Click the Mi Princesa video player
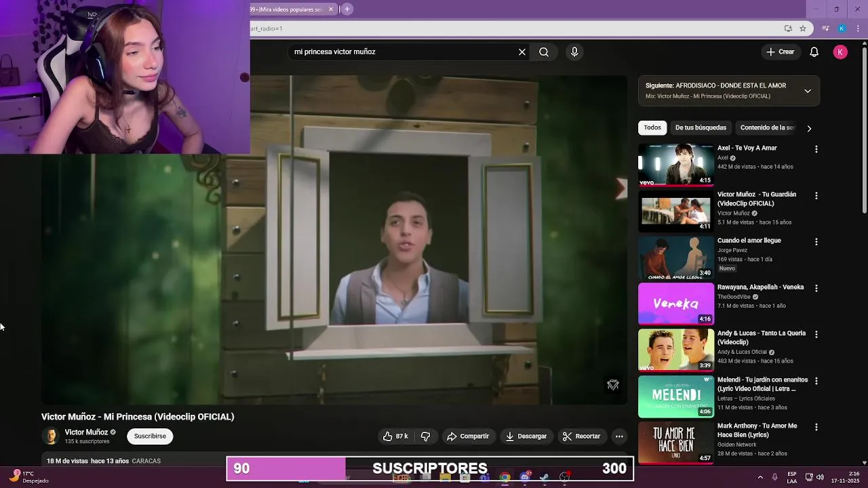Screen dimensions: 868x488 334,240
